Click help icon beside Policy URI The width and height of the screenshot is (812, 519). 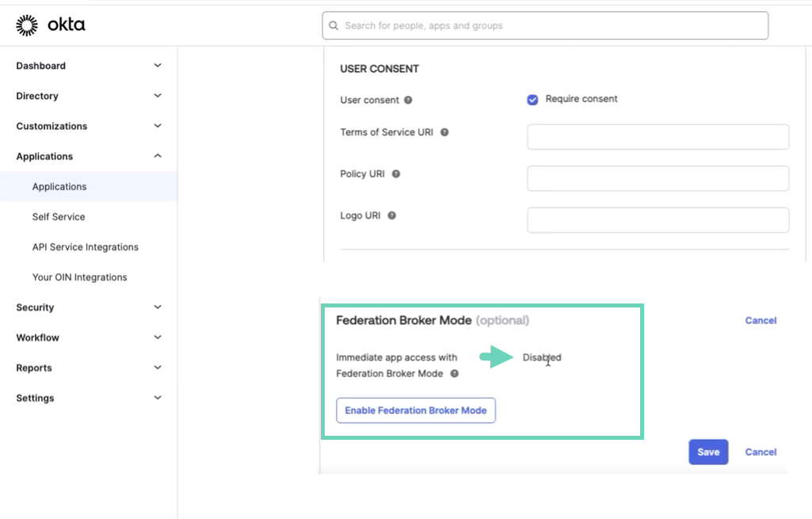pos(396,174)
